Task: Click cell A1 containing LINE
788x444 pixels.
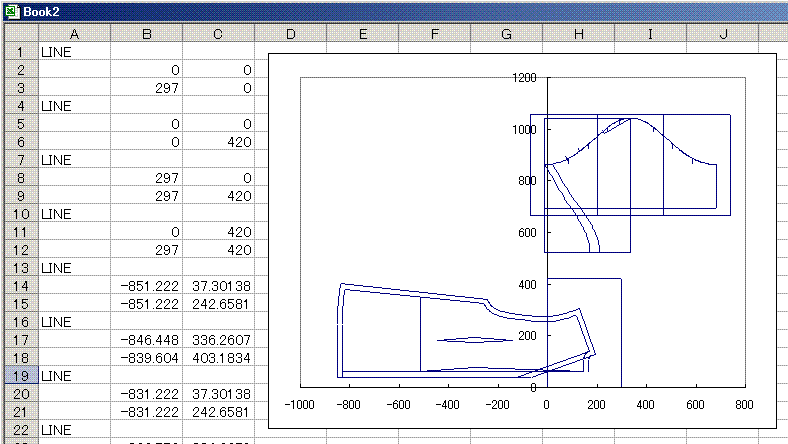Action: (74, 51)
